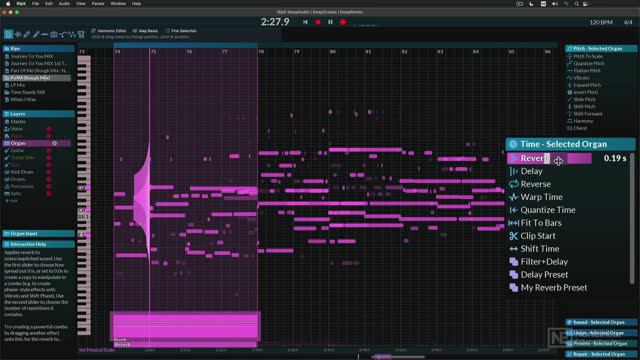The width and height of the screenshot is (640, 360).
Task: Click the Quantize Time icon
Action: click(x=513, y=210)
